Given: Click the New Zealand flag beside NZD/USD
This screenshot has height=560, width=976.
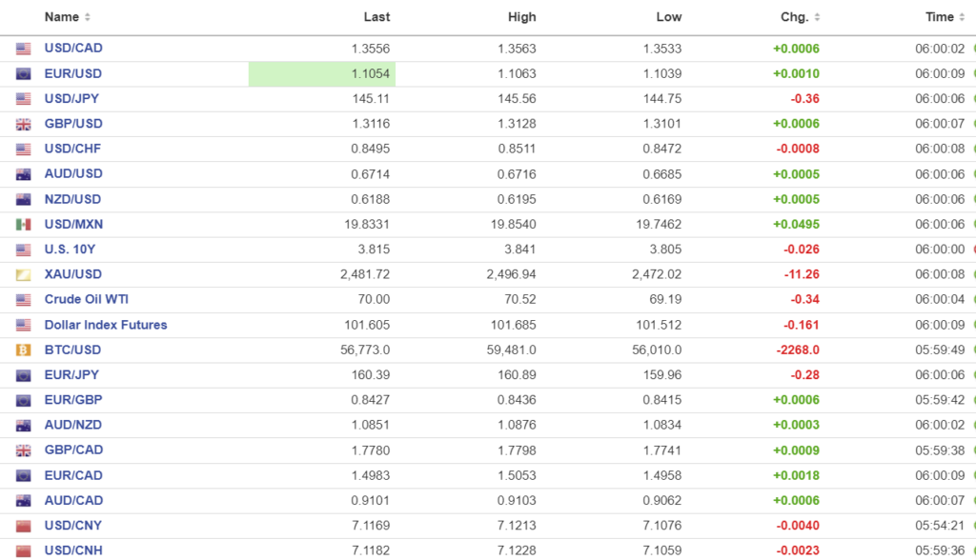Looking at the screenshot, I should [x=24, y=199].
